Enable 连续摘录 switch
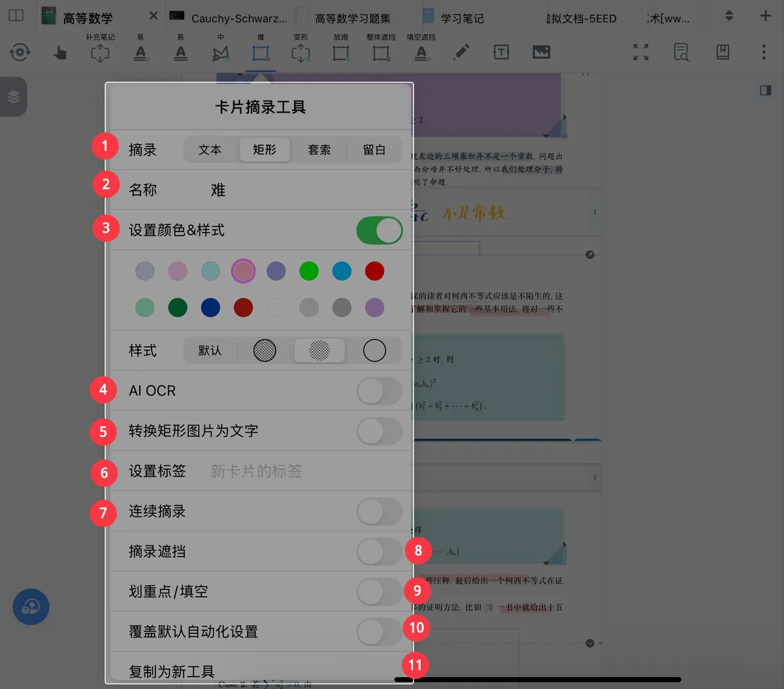Screen dimensions: 784x689 pyautogui.click(x=379, y=511)
